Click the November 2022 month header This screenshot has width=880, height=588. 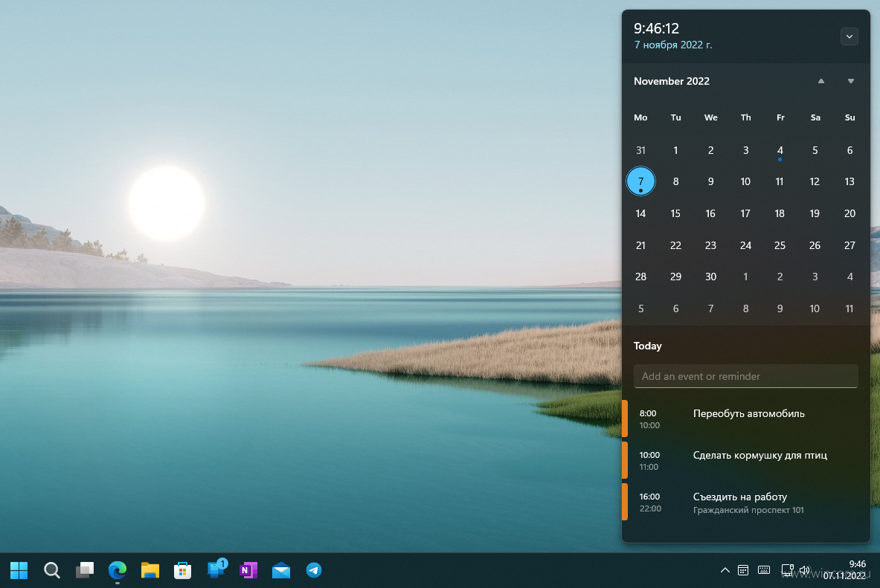coord(671,81)
